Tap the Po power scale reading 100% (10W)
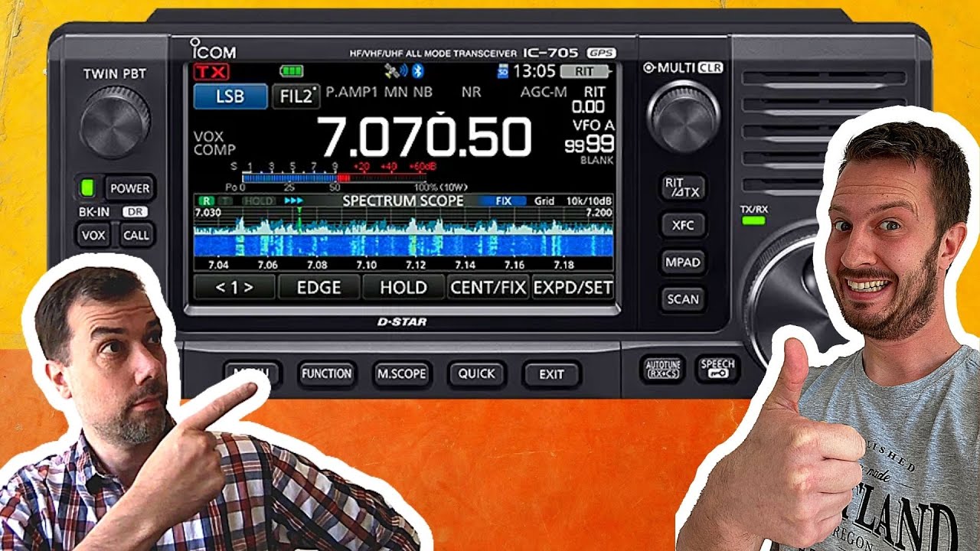The width and height of the screenshot is (980, 551). point(441,187)
